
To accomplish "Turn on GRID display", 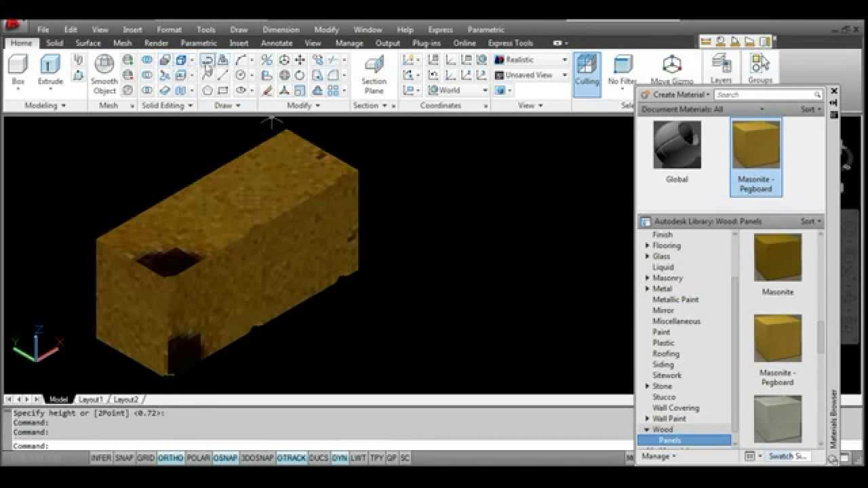I will (x=146, y=458).
